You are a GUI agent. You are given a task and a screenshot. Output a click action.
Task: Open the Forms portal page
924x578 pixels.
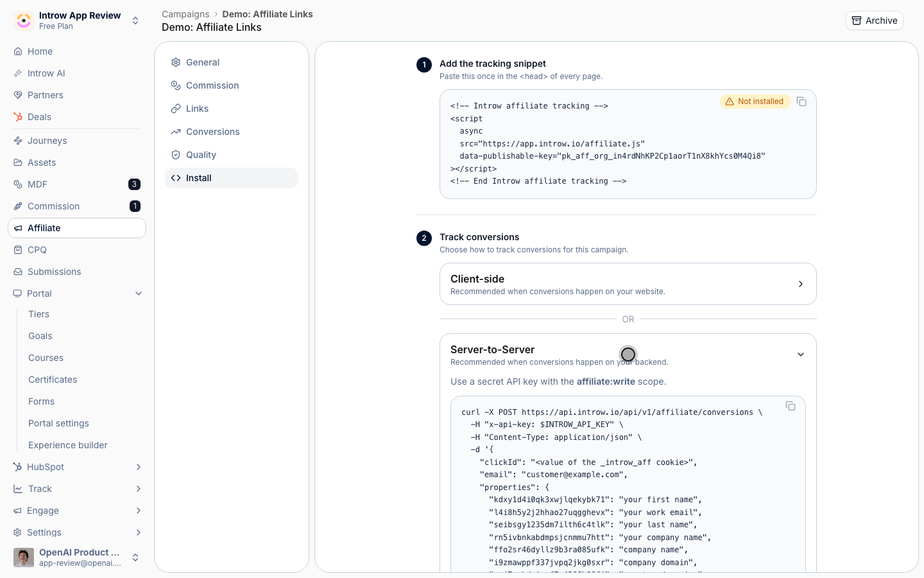coord(41,401)
